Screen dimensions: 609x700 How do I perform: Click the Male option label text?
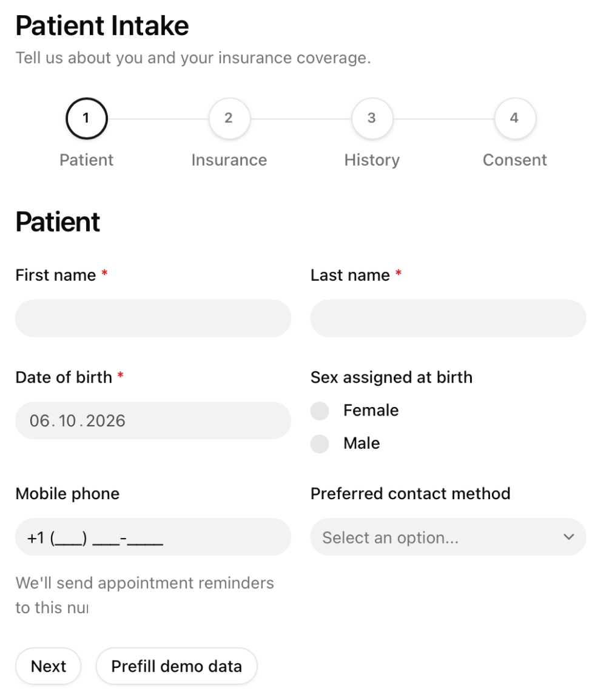(x=362, y=443)
